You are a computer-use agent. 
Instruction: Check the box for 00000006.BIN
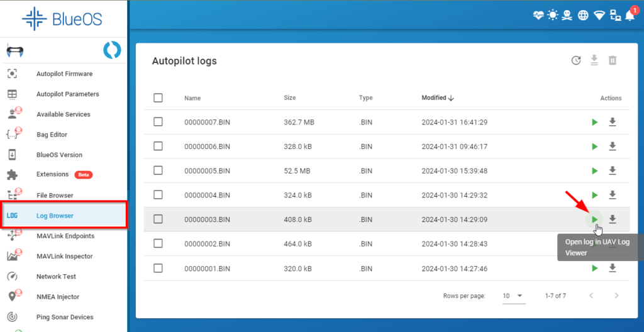[x=158, y=147]
